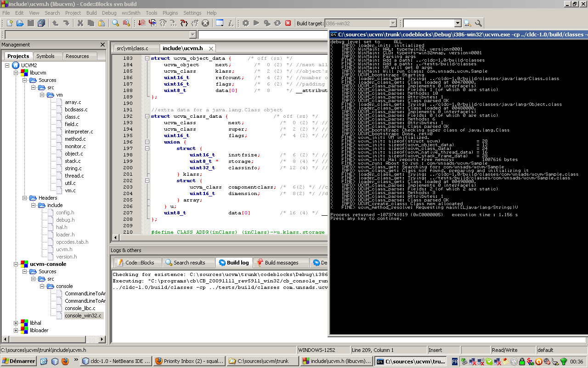Click the Redo arrow icon
The height and width of the screenshot is (368, 588).
coord(66,23)
